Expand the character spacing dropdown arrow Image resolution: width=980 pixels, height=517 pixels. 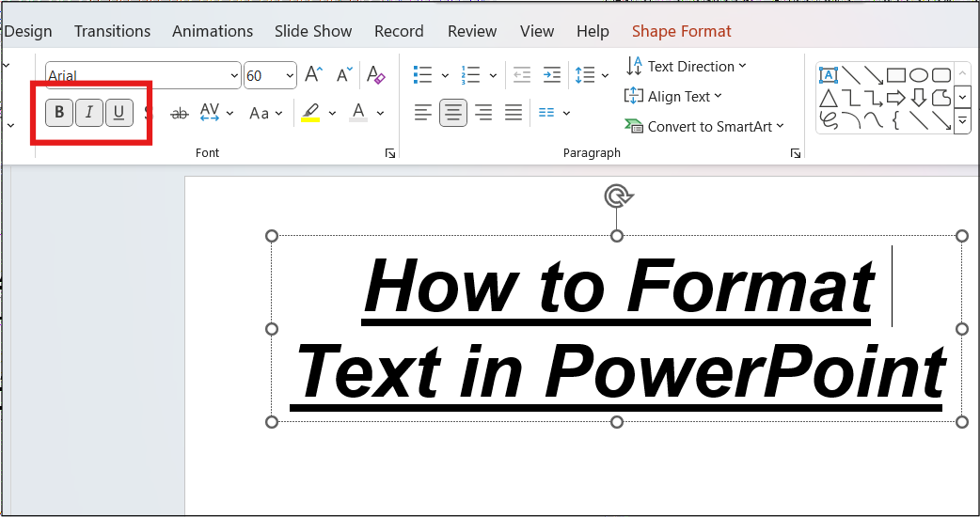(229, 113)
